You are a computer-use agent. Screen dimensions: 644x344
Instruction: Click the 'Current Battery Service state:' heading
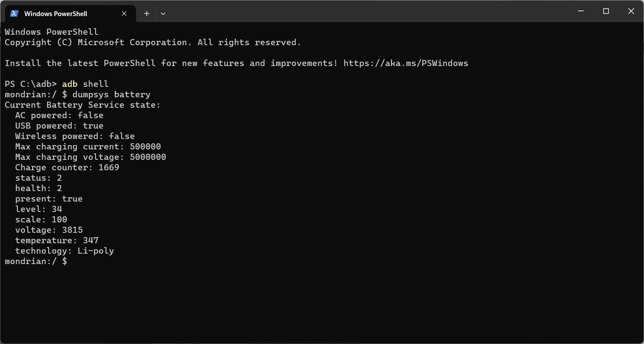click(x=83, y=105)
